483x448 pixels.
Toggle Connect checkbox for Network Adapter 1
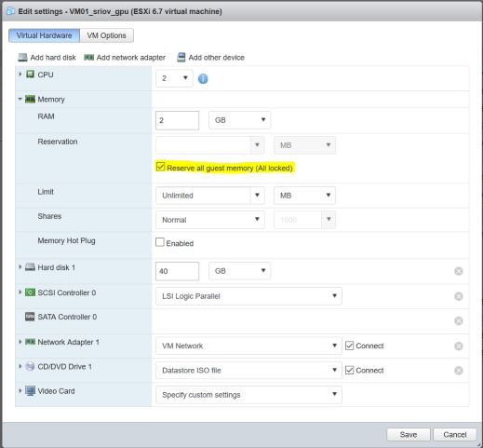tap(349, 346)
